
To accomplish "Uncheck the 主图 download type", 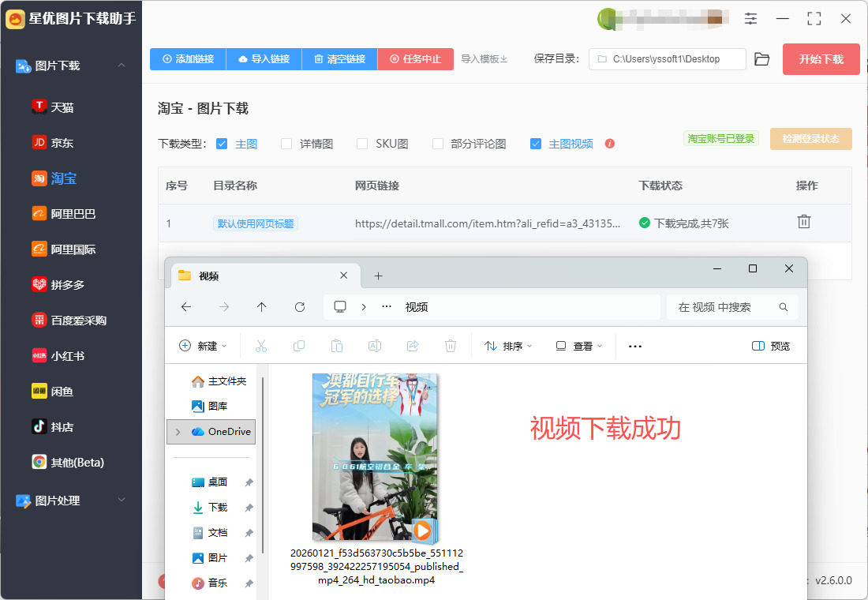I will [222, 144].
